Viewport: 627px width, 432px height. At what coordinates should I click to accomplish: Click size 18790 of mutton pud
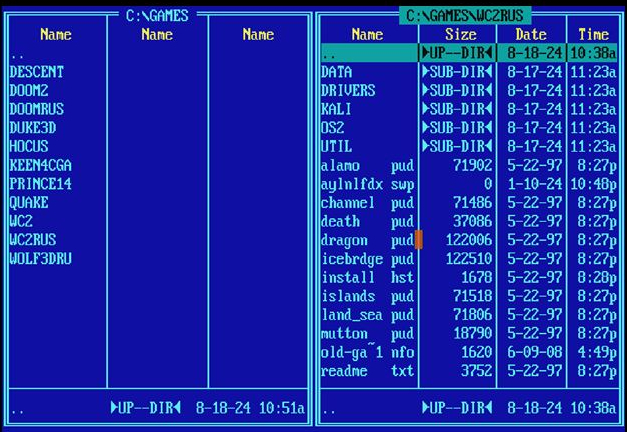(473, 333)
